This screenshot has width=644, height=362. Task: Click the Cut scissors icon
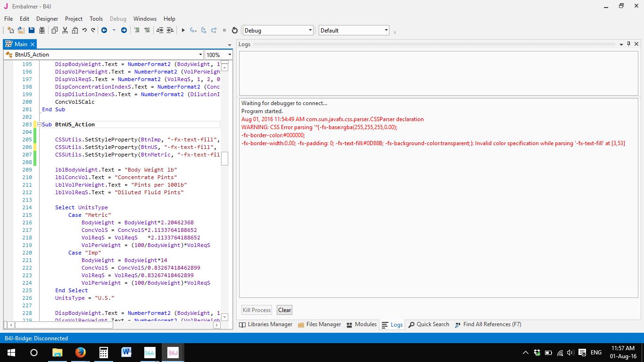[65, 30]
